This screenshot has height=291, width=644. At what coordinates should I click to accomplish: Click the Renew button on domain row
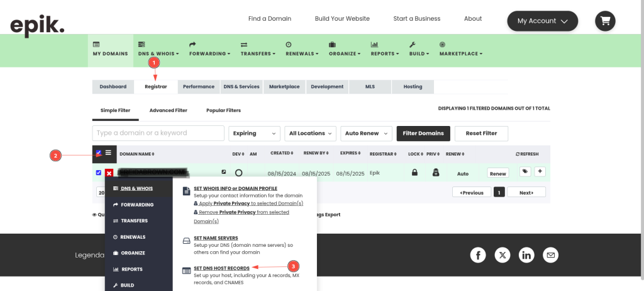pyautogui.click(x=498, y=173)
